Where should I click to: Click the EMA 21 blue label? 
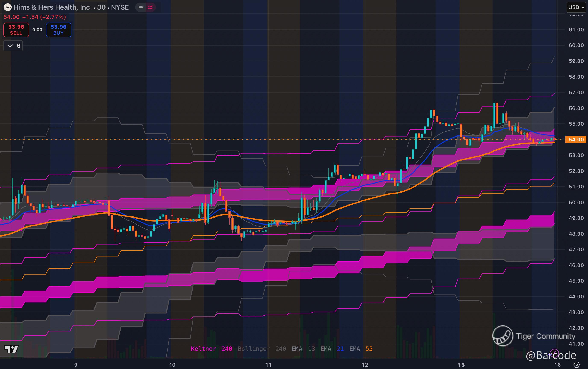click(x=332, y=349)
